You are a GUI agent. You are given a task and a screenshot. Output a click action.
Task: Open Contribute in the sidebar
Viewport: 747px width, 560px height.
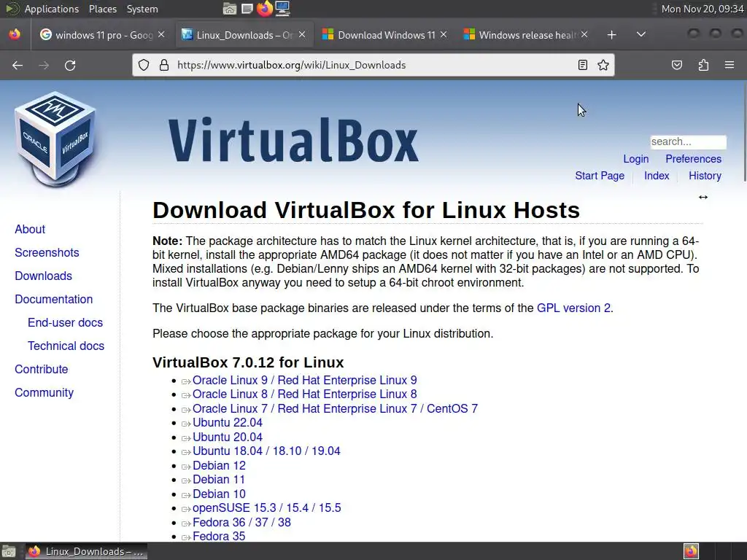pos(42,370)
